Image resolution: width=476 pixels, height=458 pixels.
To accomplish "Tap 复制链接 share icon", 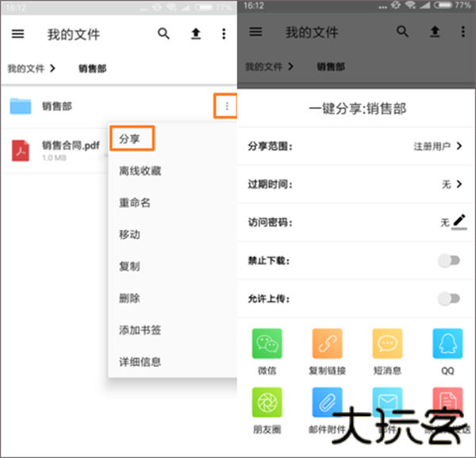I will pyautogui.click(x=327, y=344).
